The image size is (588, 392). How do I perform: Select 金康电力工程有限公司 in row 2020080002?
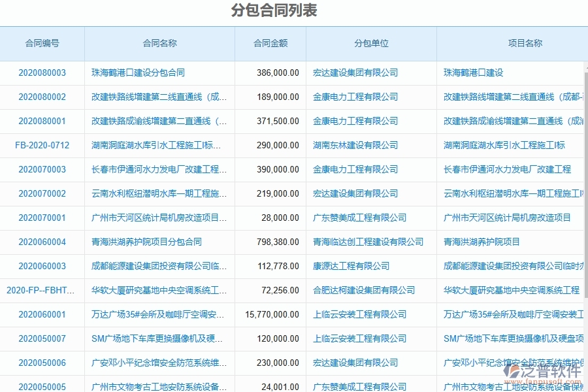pos(355,97)
